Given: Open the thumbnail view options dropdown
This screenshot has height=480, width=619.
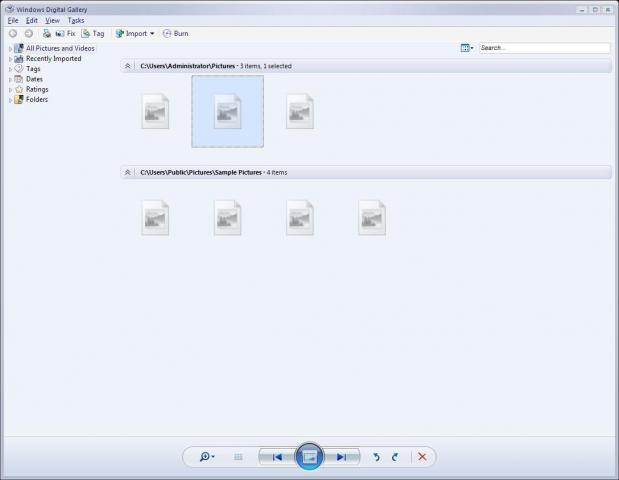Looking at the screenshot, I should [467, 48].
